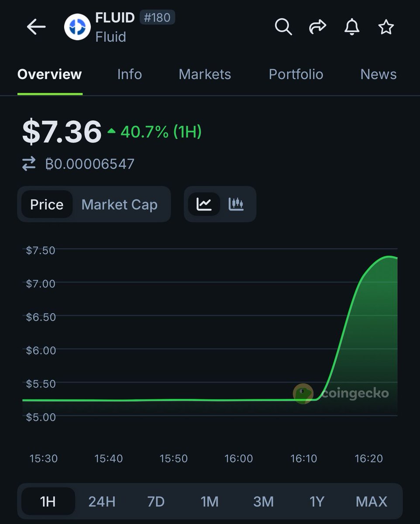Toggle chart to Market Cap
420x524 pixels.
pyautogui.click(x=119, y=204)
